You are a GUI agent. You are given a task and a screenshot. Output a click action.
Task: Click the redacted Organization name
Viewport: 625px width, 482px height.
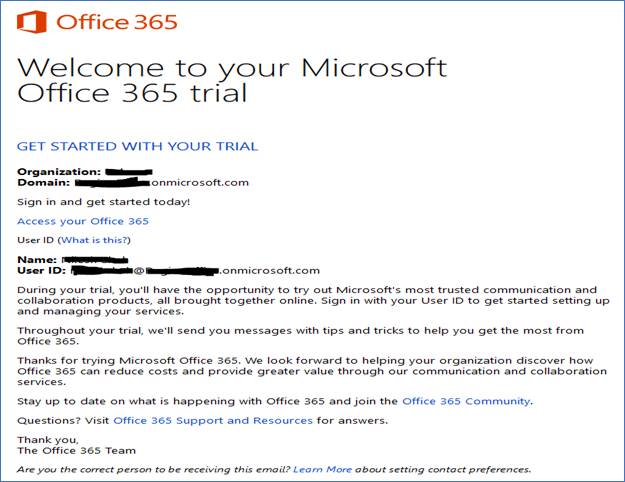(x=129, y=172)
